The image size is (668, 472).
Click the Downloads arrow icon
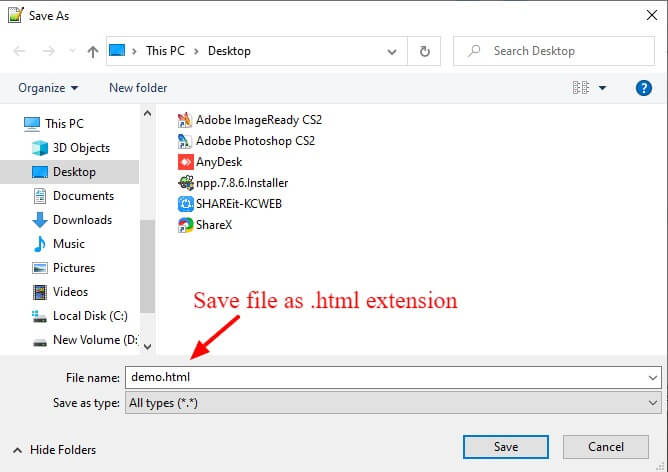pos(40,220)
